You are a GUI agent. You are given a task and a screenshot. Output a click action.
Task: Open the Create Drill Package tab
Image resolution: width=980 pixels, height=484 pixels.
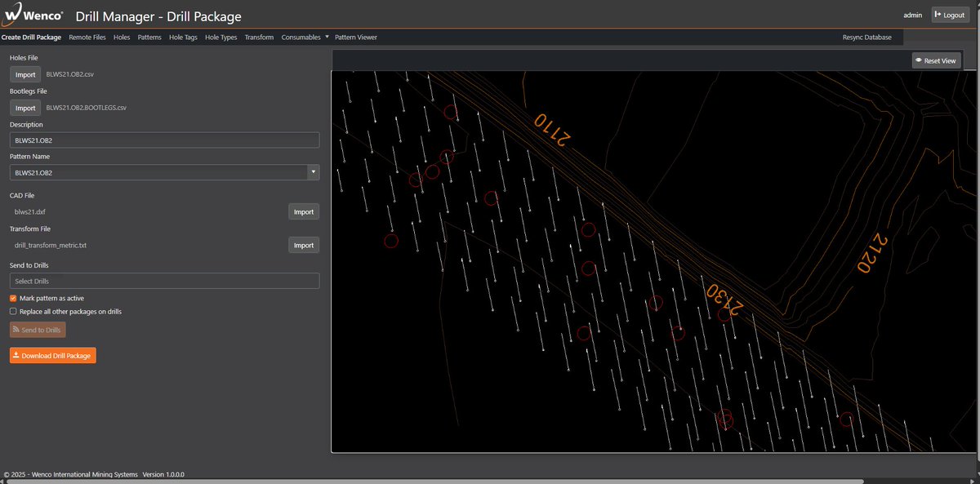pyautogui.click(x=31, y=38)
